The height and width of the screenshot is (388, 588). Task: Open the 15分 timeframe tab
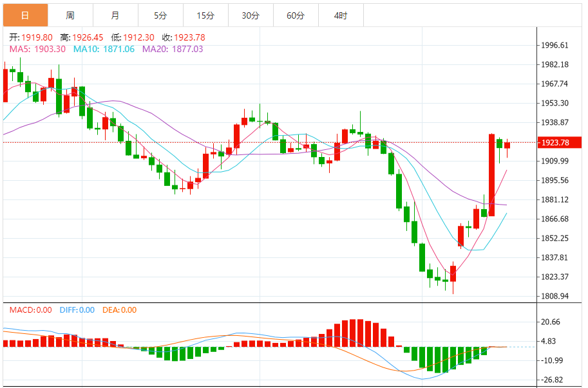click(205, 15)
